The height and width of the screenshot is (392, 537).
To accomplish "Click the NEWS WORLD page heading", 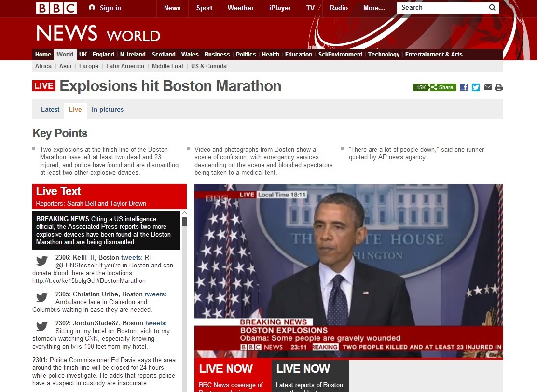I will 98,34.
